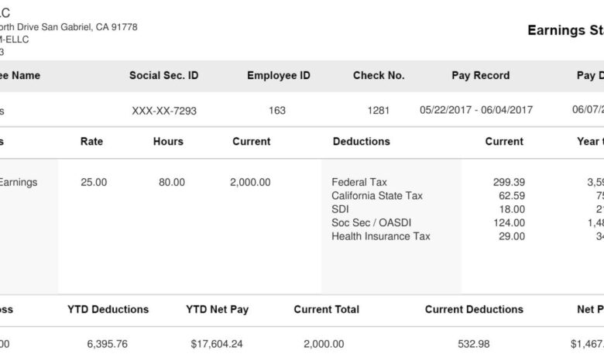Select the YTD Net Pay value $17,604.24

(x=217, y=344)
